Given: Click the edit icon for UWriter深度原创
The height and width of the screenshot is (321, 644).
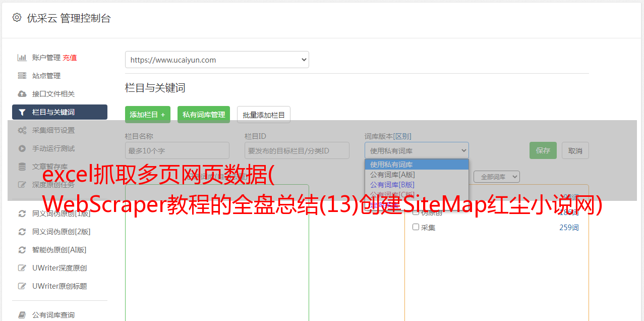Looking at the screenshot, I should (x=22, y=268).
